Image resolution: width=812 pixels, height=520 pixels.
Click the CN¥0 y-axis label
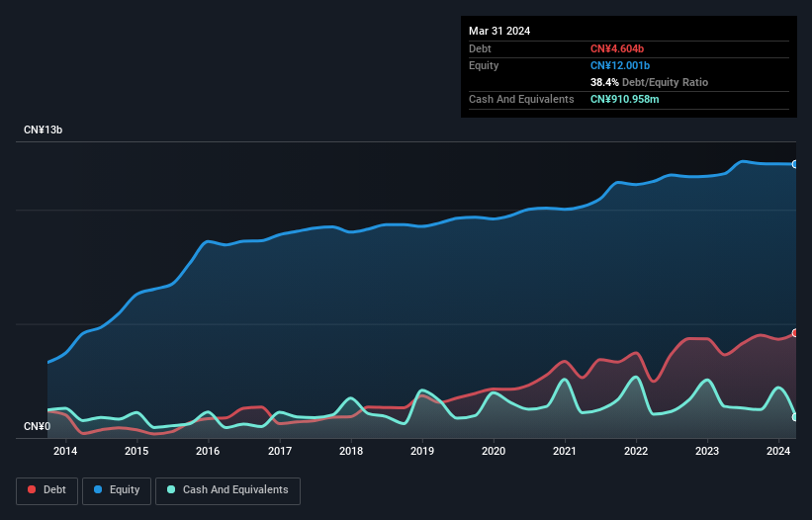(38, 426)
